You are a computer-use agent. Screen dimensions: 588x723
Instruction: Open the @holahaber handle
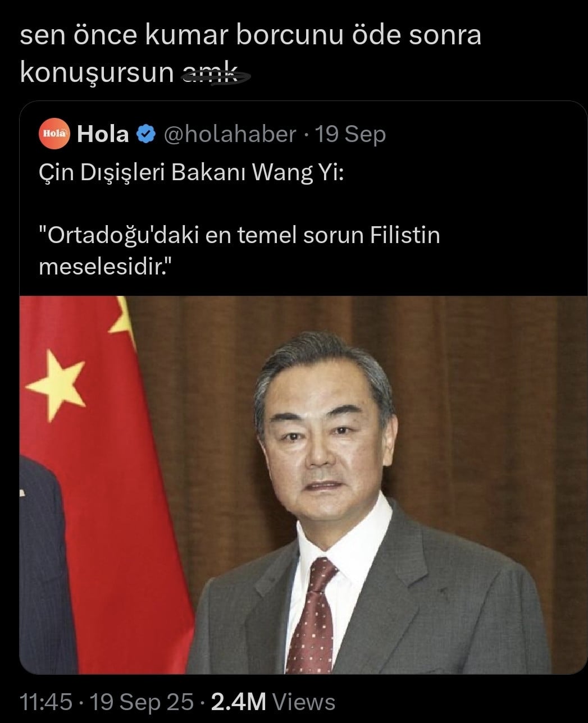point(230,134)
